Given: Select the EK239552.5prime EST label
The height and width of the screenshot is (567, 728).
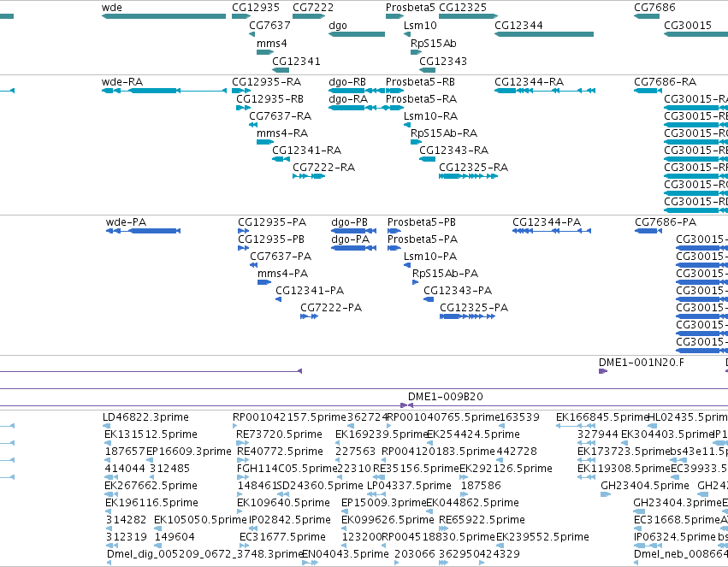Looking at the screenshot, I should pos(542,537).
